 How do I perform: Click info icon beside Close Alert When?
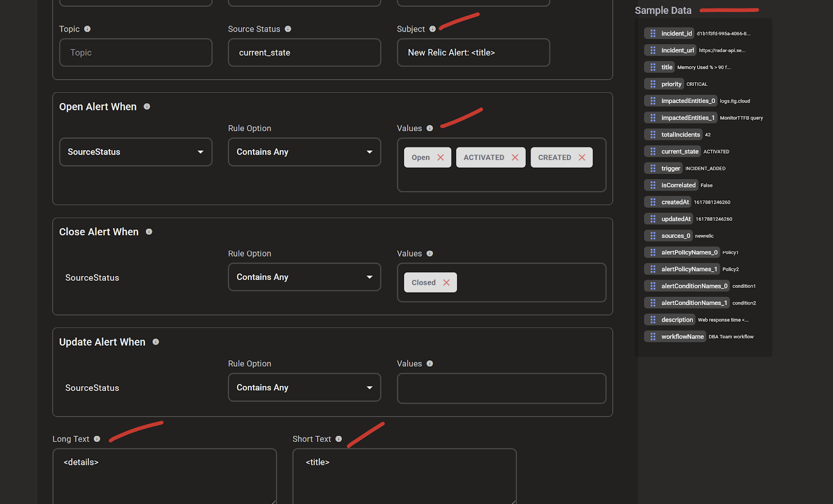click(149, 232)
